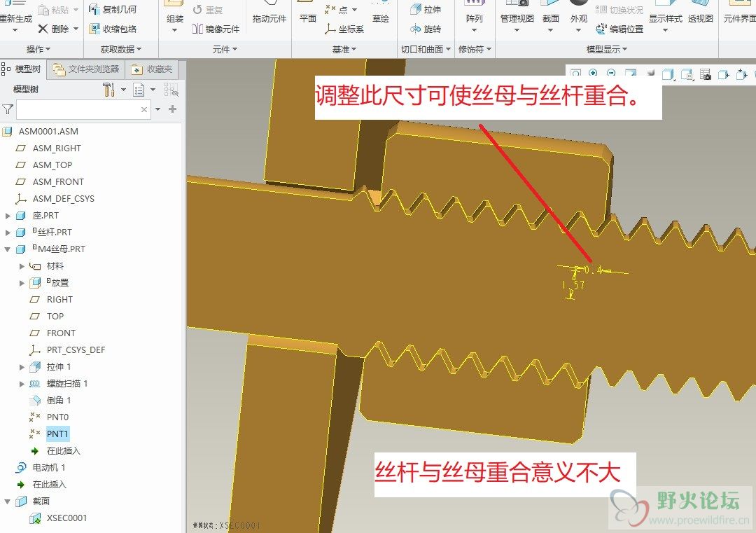Select 倒角 1 in the model tree
756x533 pixels.
pos(59,401)
